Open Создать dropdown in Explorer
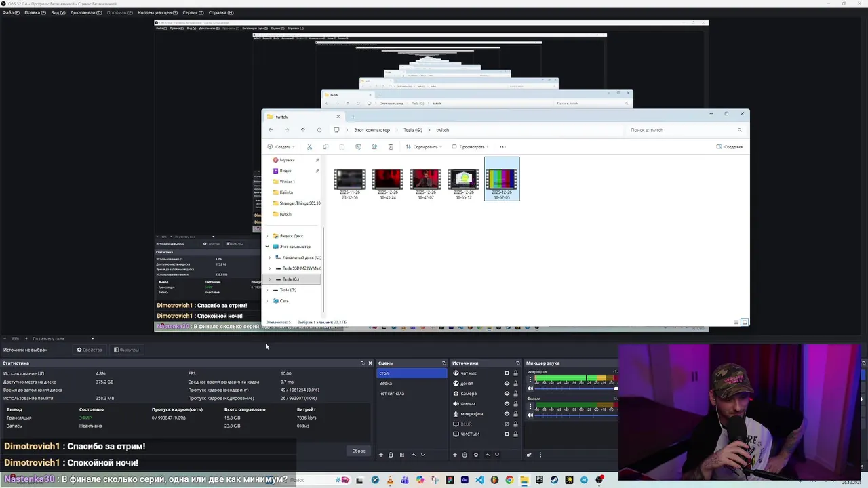868x488 pixels. pyautogui.click(x=281, y=147)
